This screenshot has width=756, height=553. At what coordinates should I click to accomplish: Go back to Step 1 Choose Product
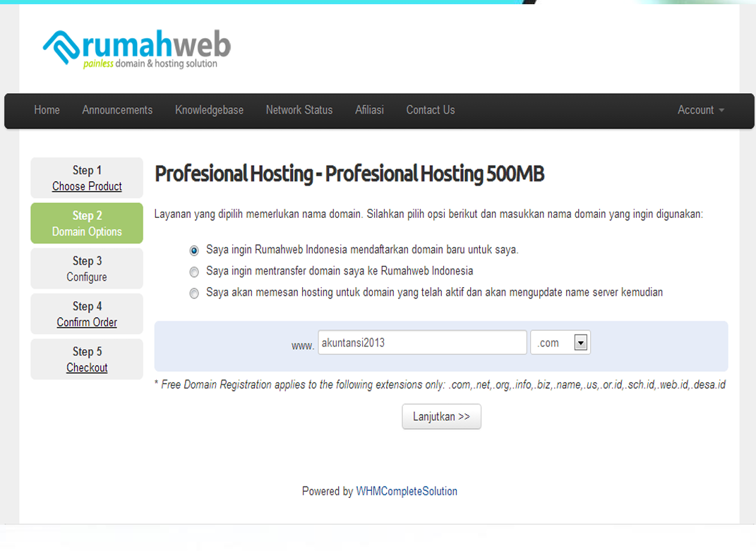click(x=87, y=178)
